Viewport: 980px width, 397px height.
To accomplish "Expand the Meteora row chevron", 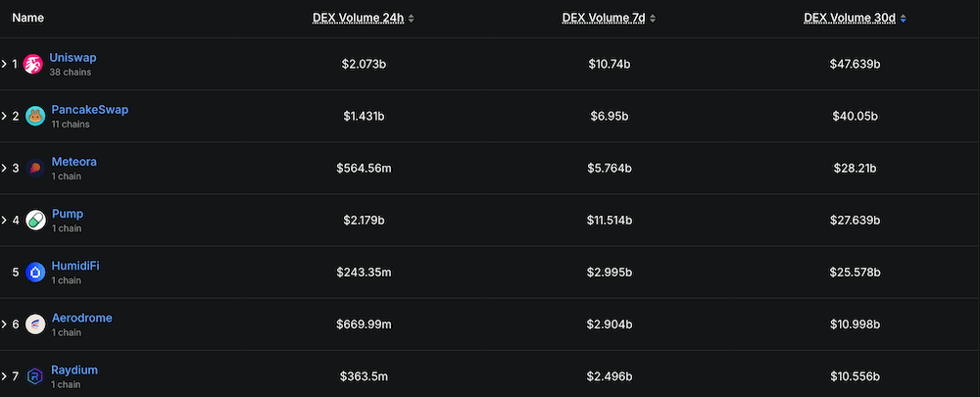I will (x=4, y=169).
